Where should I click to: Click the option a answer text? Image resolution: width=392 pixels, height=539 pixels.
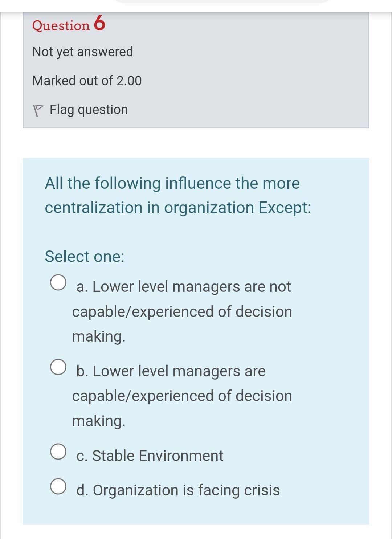[x=183, y=311]
